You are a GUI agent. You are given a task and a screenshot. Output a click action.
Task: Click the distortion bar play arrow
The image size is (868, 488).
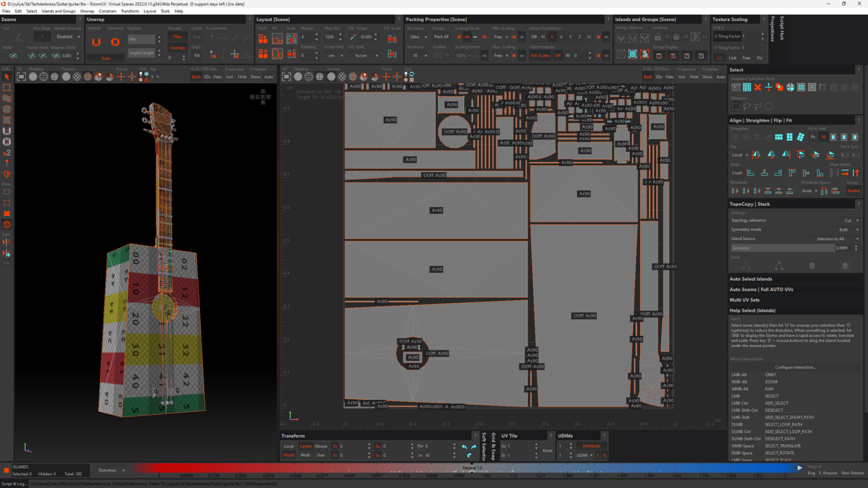(x=800, y=468)
